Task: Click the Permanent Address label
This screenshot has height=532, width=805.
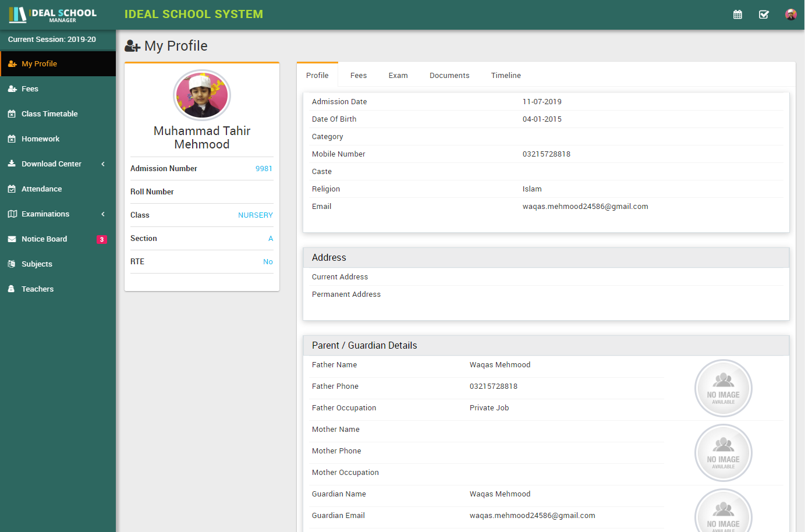Action: click(x=346, y=295)
